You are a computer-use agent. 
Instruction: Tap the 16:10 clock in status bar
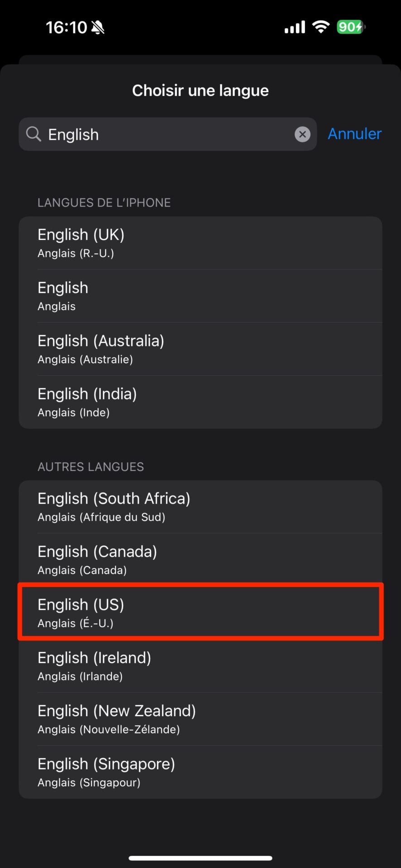[x=66, y=28]
